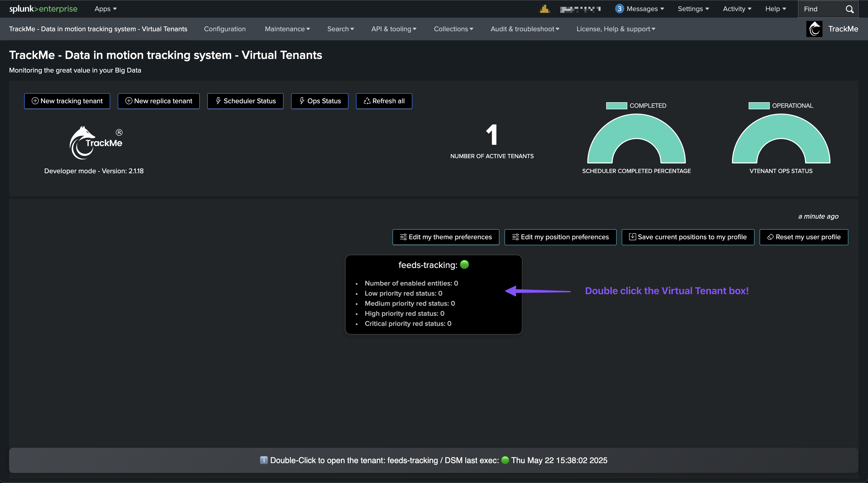
Task: Click info icon in bottom status bar
Action: pyautogui.click(x=264, y=460)
